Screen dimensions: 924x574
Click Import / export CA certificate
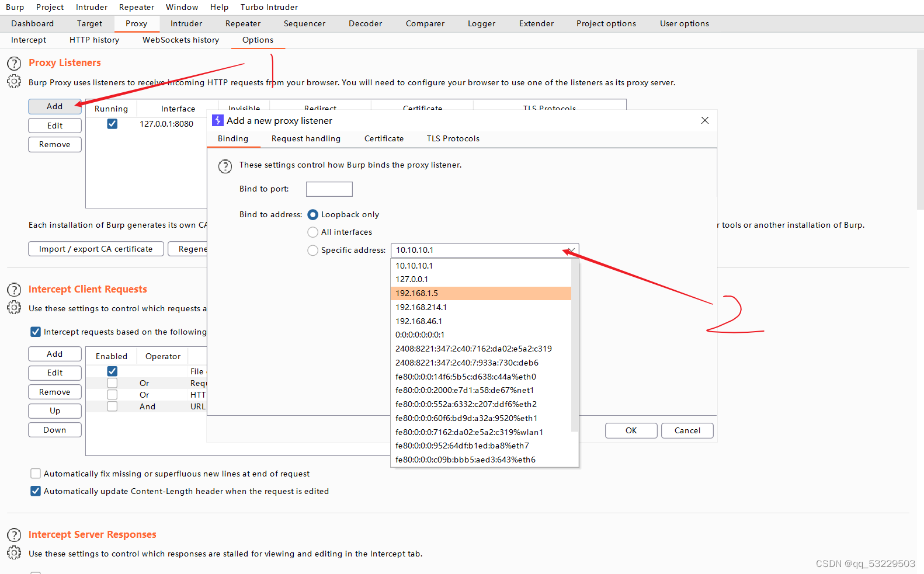pyautogui.click(x=96, y=249)
